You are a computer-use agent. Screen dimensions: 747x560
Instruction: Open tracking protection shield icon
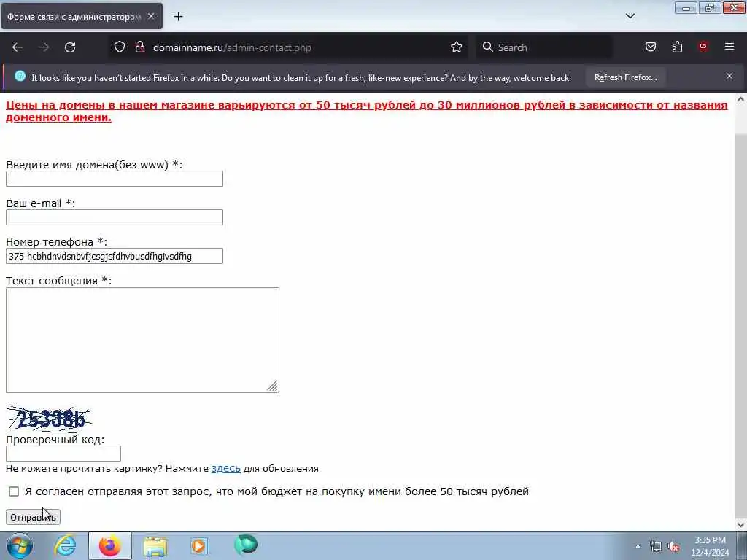tap(120, 47)
